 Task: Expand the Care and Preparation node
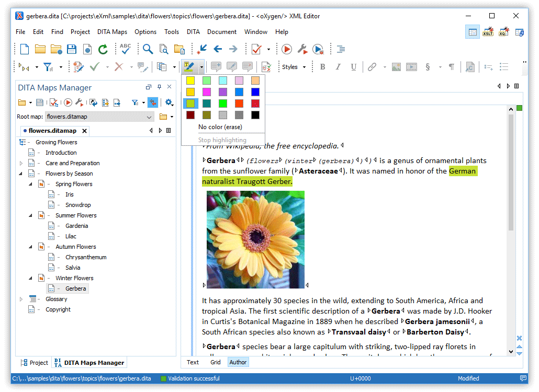pyautogui.click(x=20, y=164)
